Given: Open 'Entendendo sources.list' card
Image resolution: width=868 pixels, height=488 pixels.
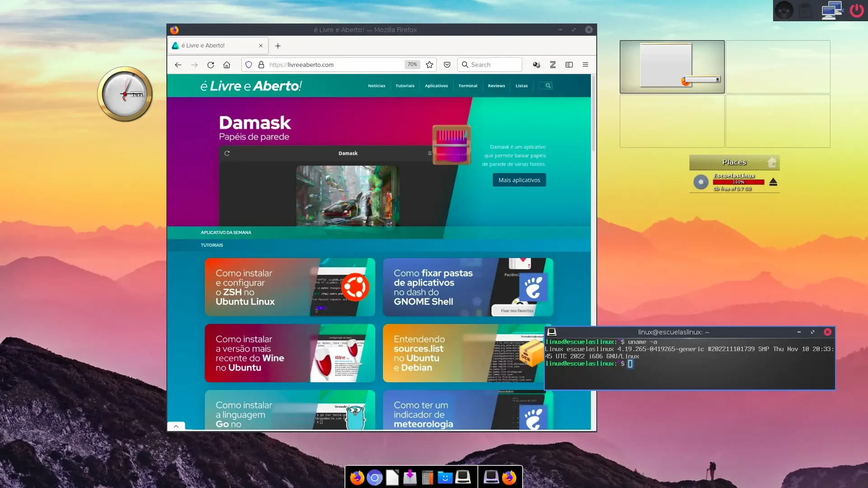Looking at the screenshot, I should coord(463,353).
